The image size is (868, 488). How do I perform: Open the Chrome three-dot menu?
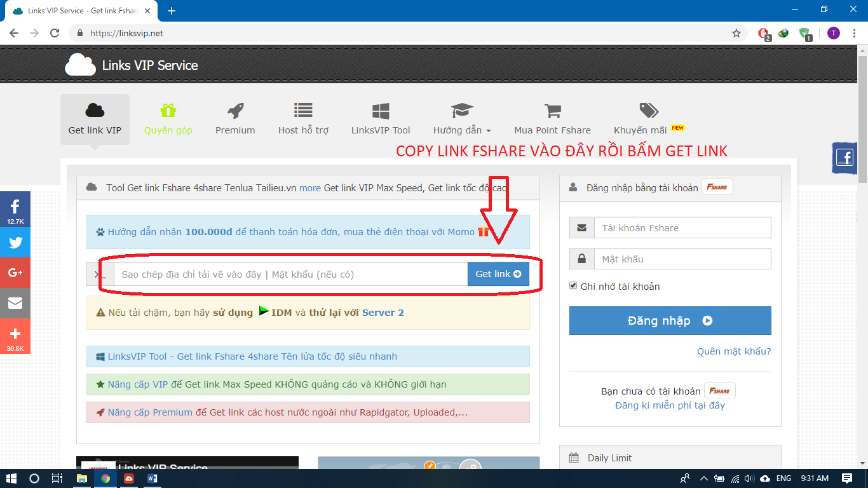point(853,33)
